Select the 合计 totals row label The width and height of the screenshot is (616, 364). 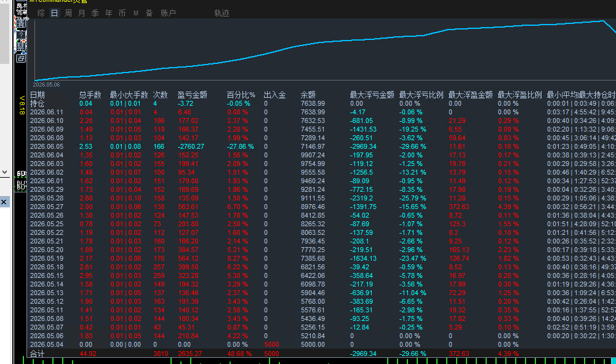click(38, 354)
